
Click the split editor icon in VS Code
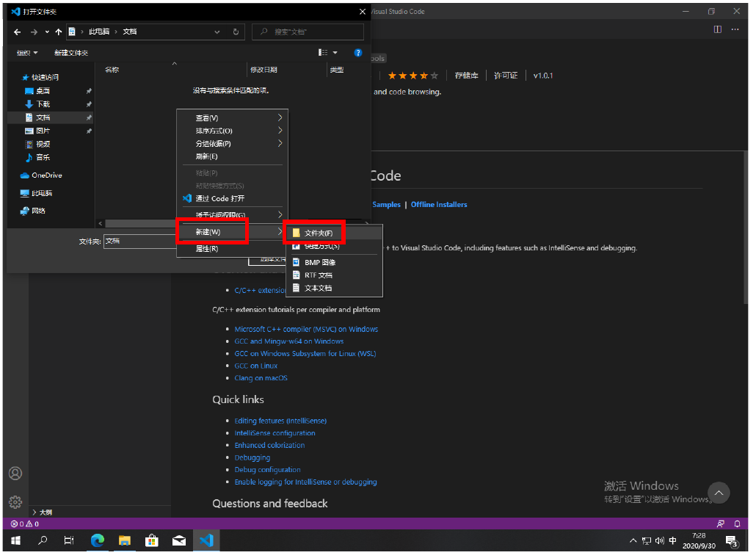click(717, 29)
